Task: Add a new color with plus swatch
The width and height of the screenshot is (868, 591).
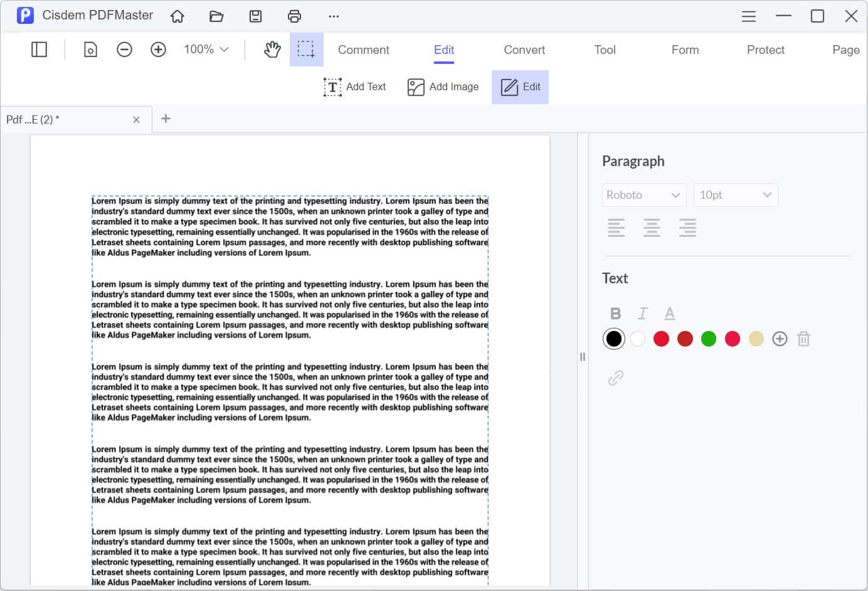Action: 780,338
